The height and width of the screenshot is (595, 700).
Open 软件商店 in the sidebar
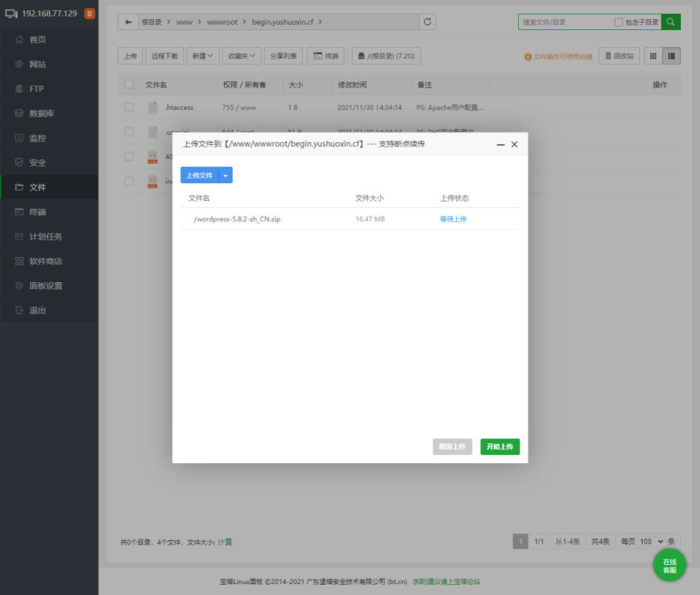tap(46, 261)
